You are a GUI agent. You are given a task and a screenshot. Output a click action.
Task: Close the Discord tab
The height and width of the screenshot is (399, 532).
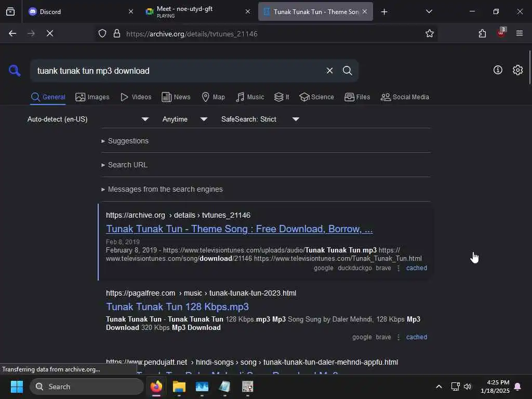[131, 11]
